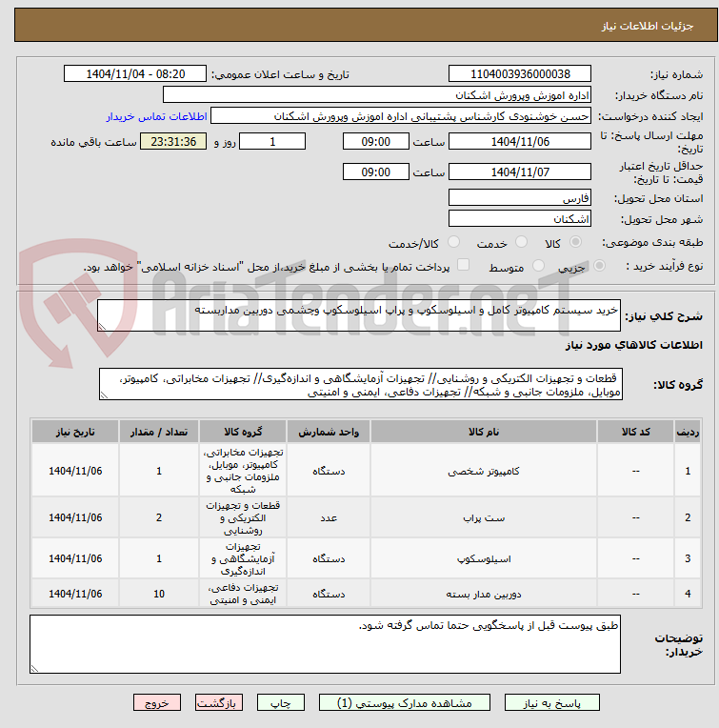Select the خدمت radio button
719x728 pixels.
(x=521, y=242)
